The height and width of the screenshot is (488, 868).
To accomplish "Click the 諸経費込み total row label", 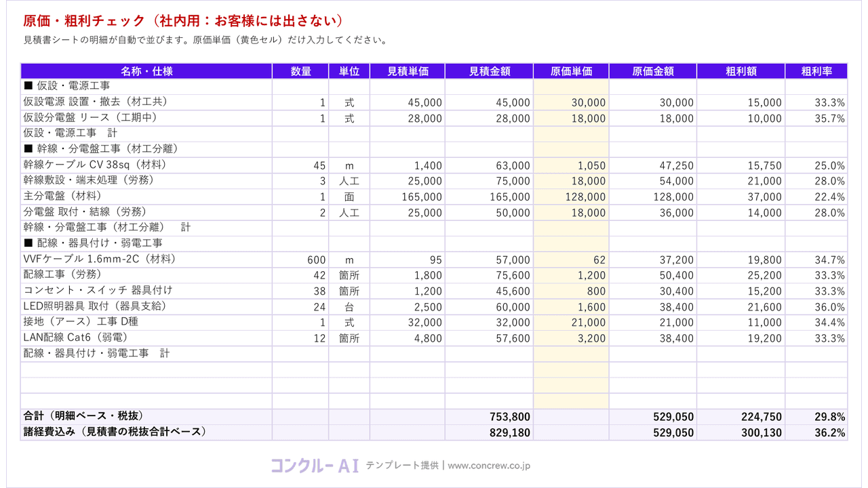I will 115,432.
